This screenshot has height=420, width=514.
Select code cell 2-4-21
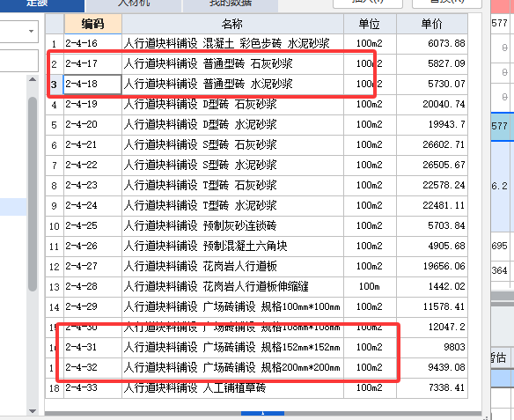(92, 145)
